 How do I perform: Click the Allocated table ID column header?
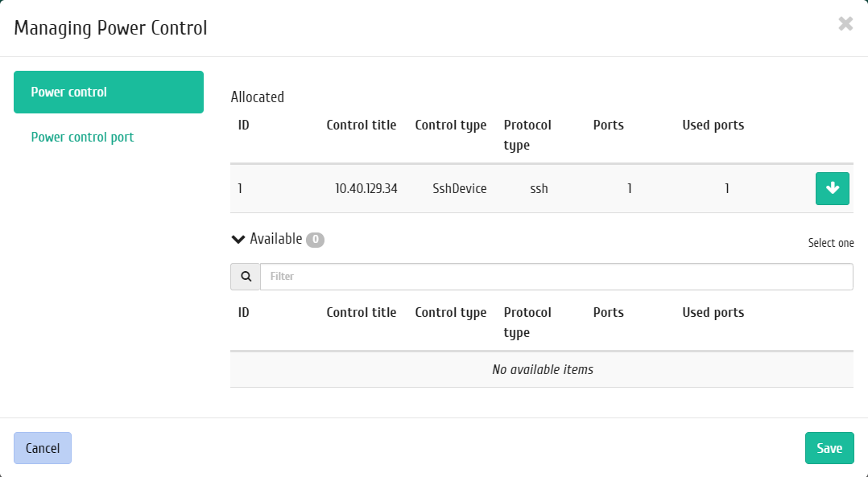coord(243,125)
